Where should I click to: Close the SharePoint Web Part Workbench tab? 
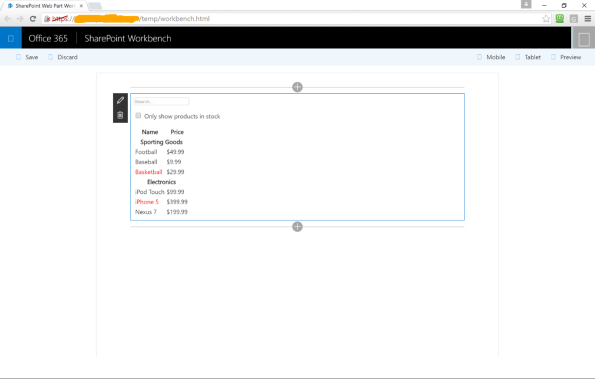(81, 6)
